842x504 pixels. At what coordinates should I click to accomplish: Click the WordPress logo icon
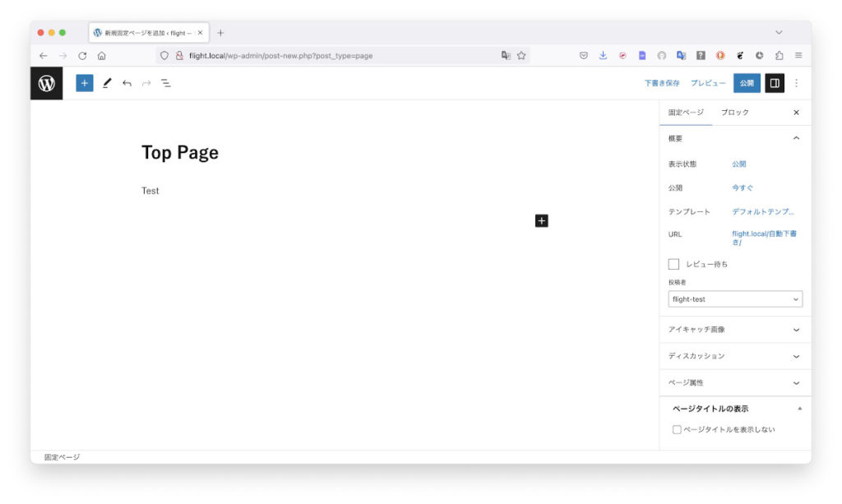coord(47,83)
